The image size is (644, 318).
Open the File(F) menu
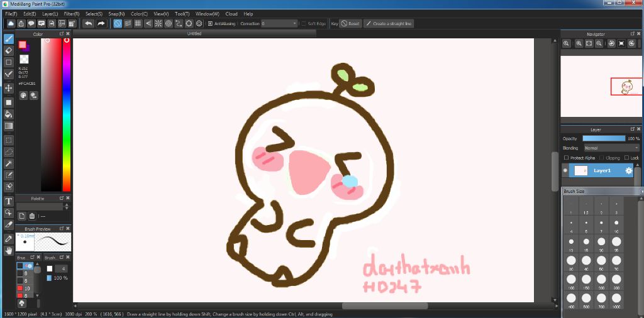(11, 14)
